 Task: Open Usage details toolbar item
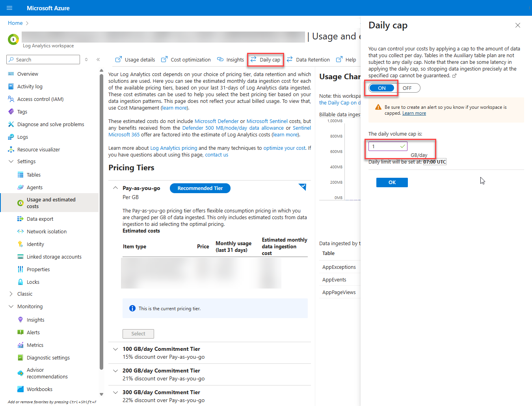pos(135,60)
